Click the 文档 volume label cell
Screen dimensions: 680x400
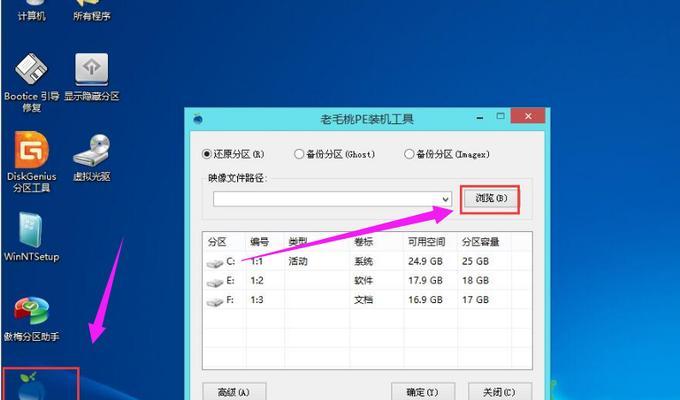(363, 300)
